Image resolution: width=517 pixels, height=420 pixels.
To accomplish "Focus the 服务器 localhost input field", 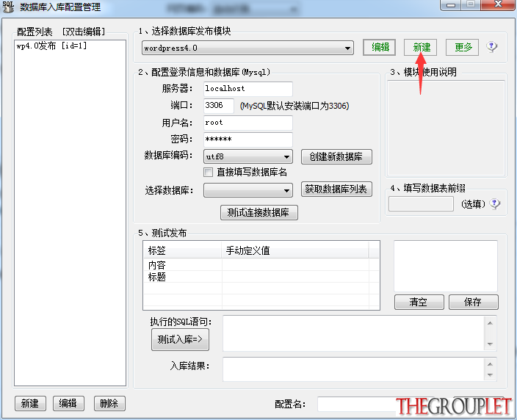I will pyautogui.click(x=248, y=89).
